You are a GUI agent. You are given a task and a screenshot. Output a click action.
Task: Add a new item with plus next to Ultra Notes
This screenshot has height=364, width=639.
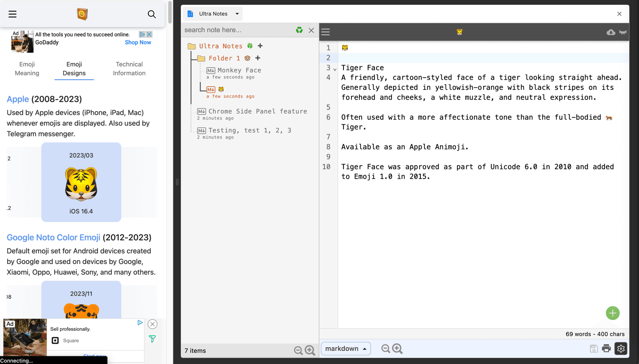(x=260, y=46)
